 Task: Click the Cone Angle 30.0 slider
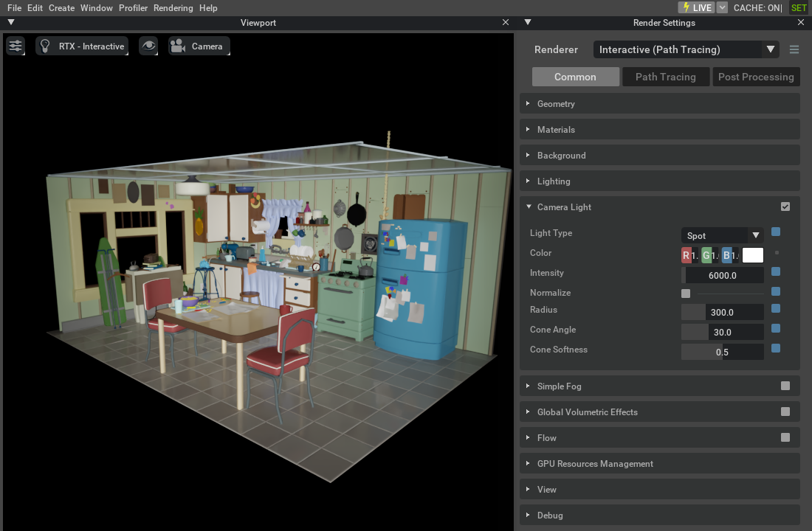coord(722,333)
